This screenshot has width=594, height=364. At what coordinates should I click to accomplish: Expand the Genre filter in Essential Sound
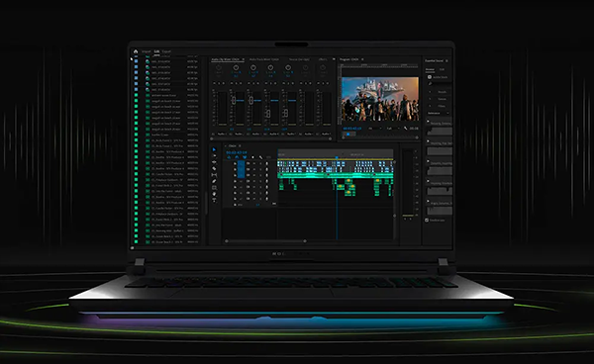(x=430, y=99)
